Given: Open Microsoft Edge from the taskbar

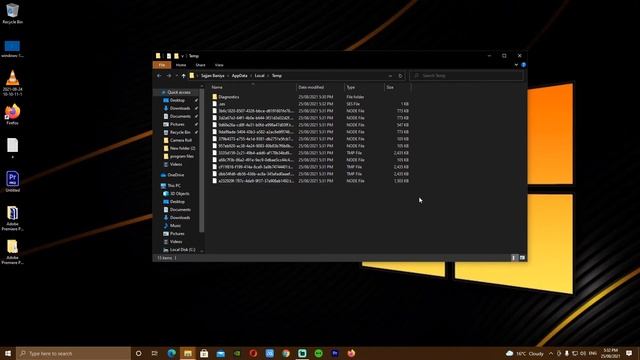Looking at the screenshot, I should [171, 353].
